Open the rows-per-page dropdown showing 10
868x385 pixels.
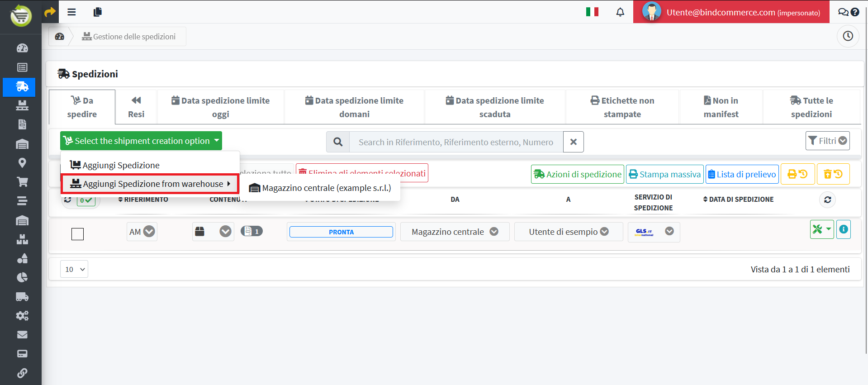74,269
